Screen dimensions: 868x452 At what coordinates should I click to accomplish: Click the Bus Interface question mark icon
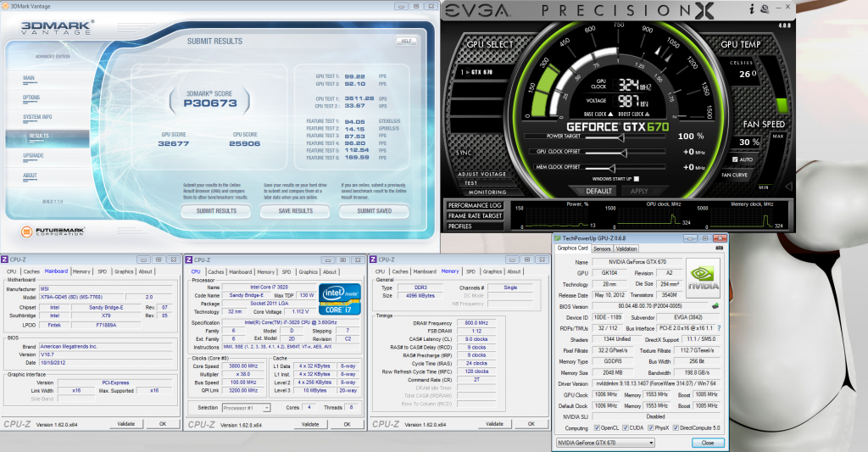coord(719,328)
